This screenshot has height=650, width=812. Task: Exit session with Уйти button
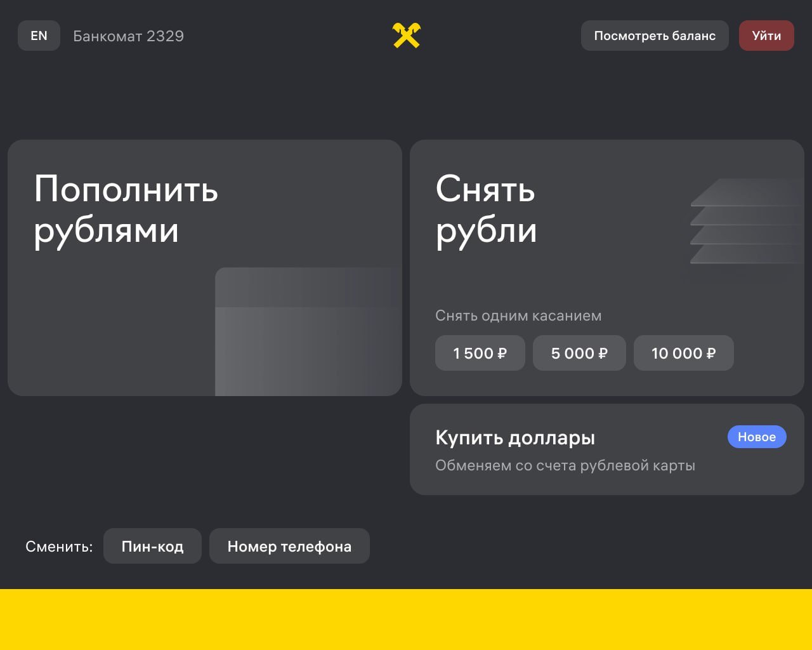[766, 36]
